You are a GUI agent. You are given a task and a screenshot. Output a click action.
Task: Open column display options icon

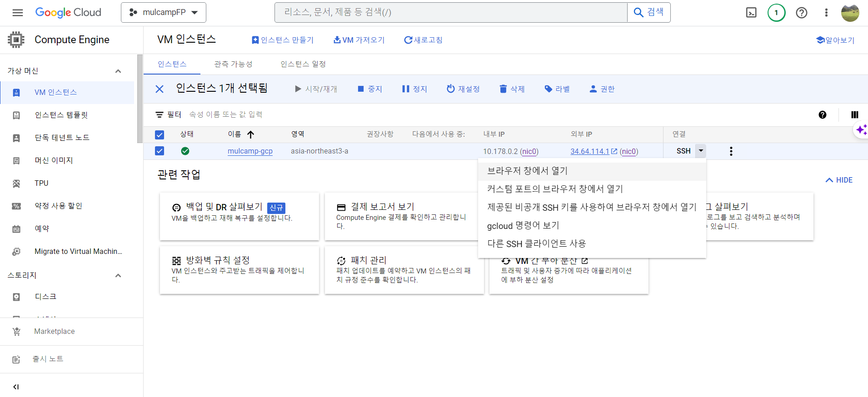(854, 115)
